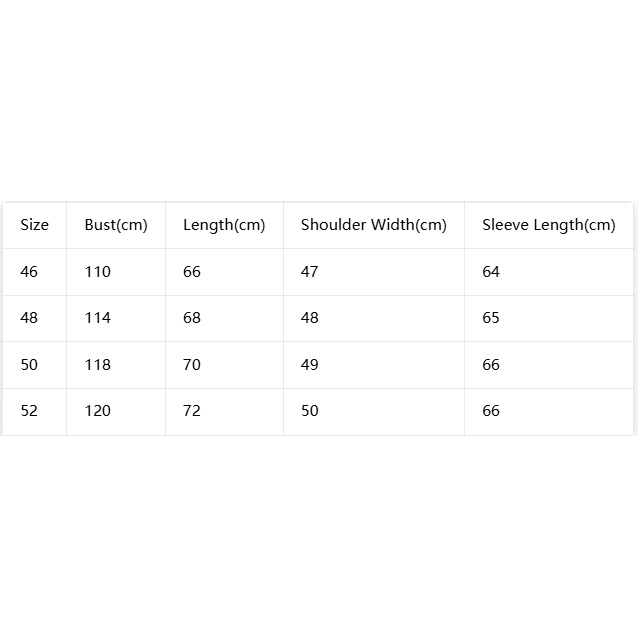
Task: Click length value 72
Action: 192,411
